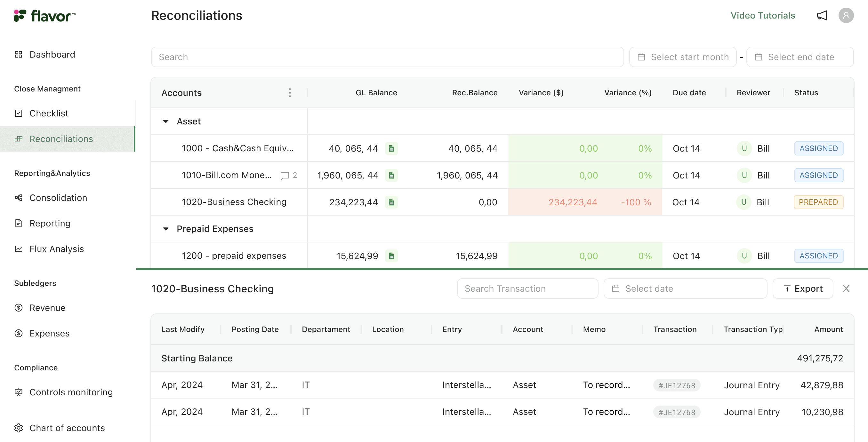Open spreadsheet attachment for 1000 Cash&Cash Equiv

(x=391, y=148)
